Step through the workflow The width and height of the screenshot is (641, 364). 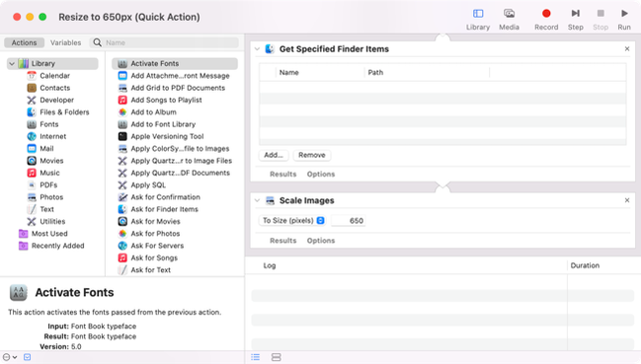575,19
